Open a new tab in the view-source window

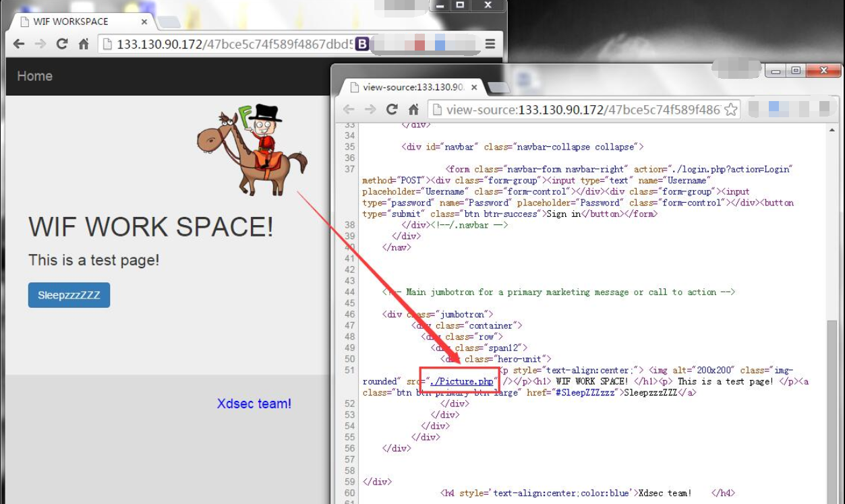coord(498,88)
